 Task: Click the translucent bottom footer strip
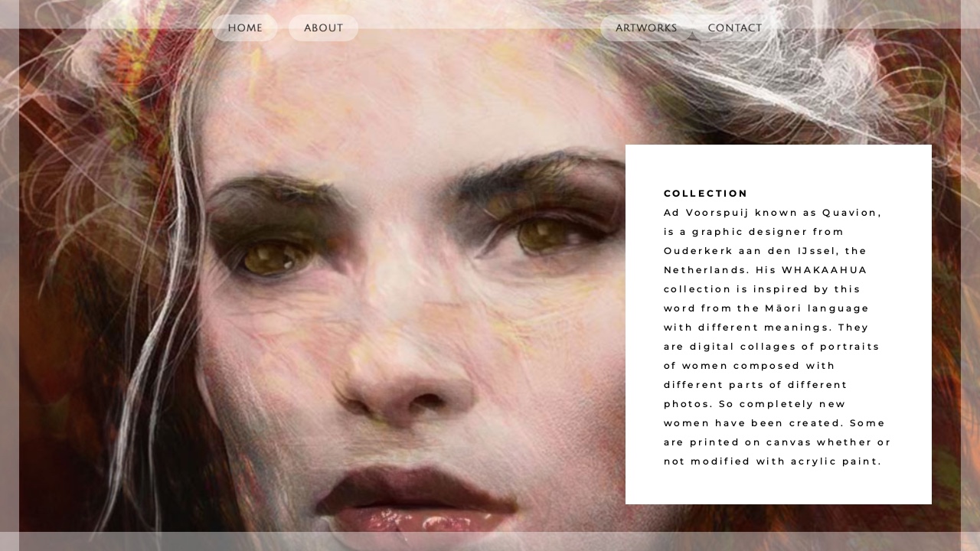490,541
